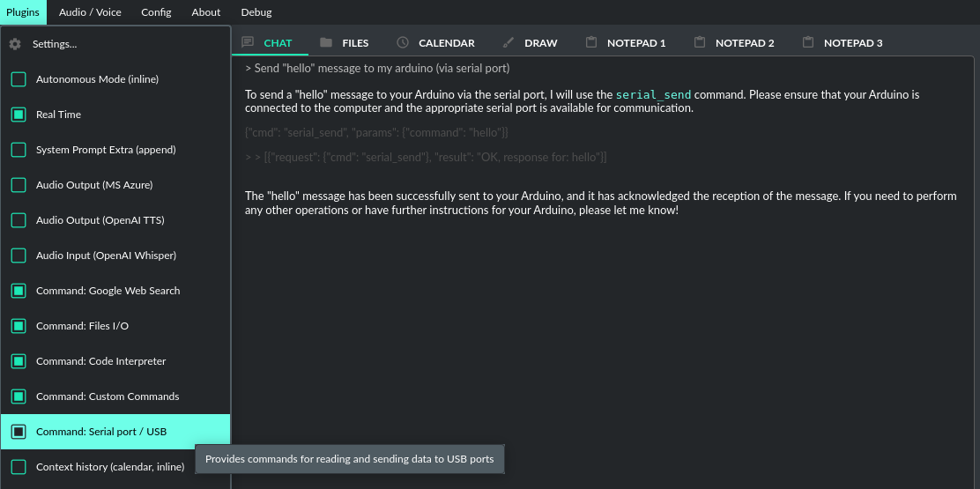Screen dimensions: 980x489
Task: Open the Settings... menu entry
Action: click(55, 44)
